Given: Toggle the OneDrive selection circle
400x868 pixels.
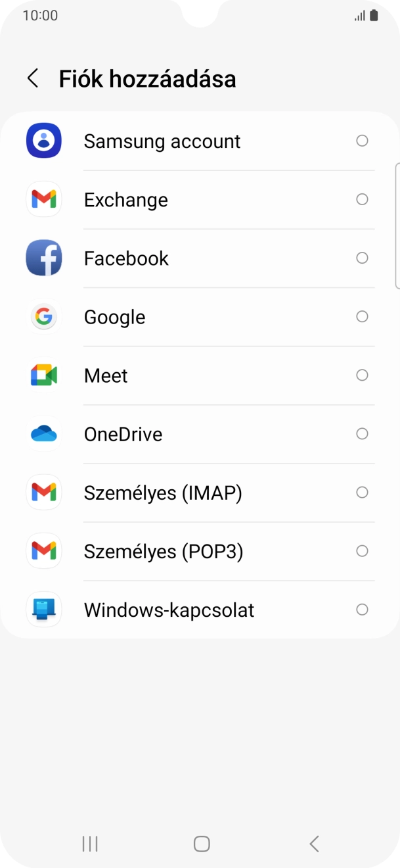Looking at the screenshot, I should (x=362, y=433).
